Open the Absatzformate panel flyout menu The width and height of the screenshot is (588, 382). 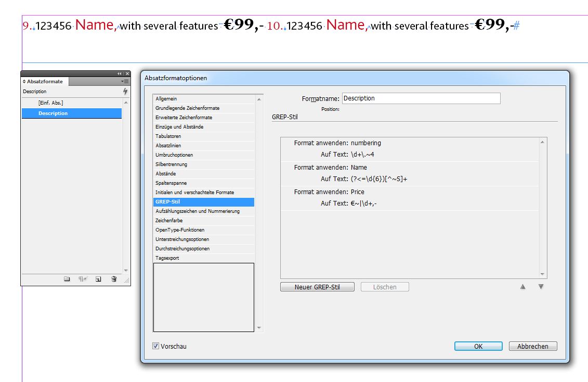[x=125, y=81]
